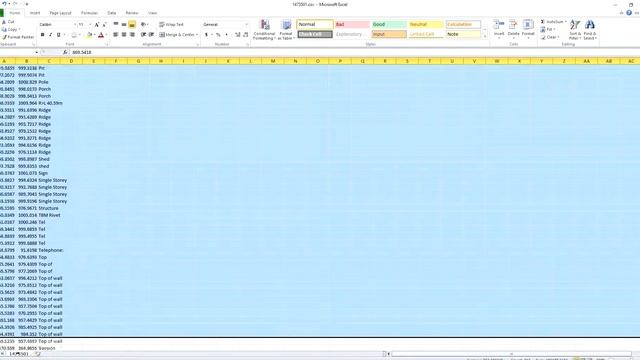The width and height of the screenshot is (640, 360).
Task: Apply the Input cell style
Action: coord(389,34)
